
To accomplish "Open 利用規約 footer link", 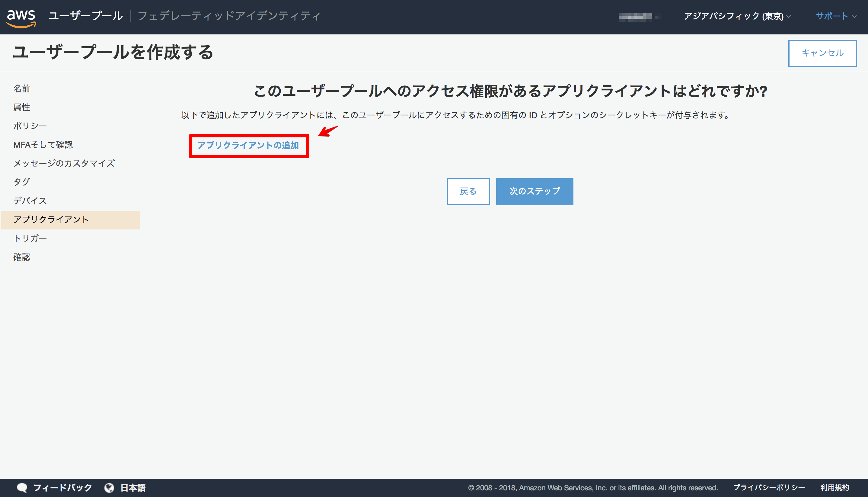I will coord(834,487).
